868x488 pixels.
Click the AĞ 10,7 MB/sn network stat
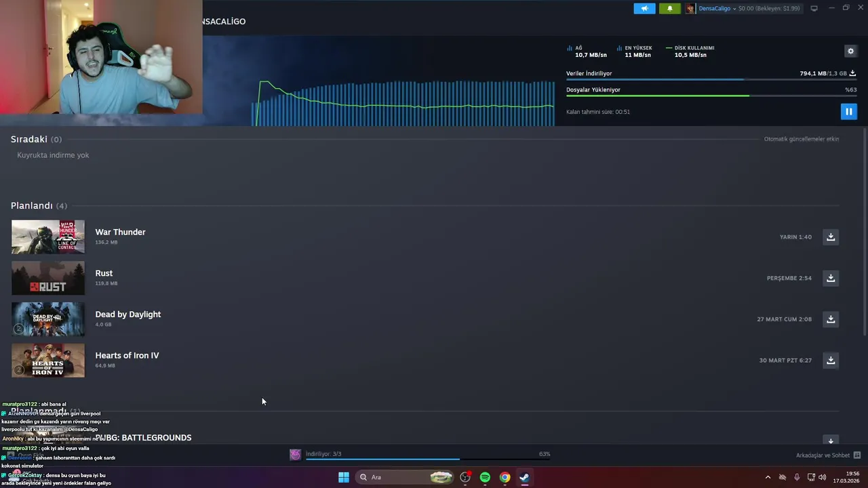[587, 52]
